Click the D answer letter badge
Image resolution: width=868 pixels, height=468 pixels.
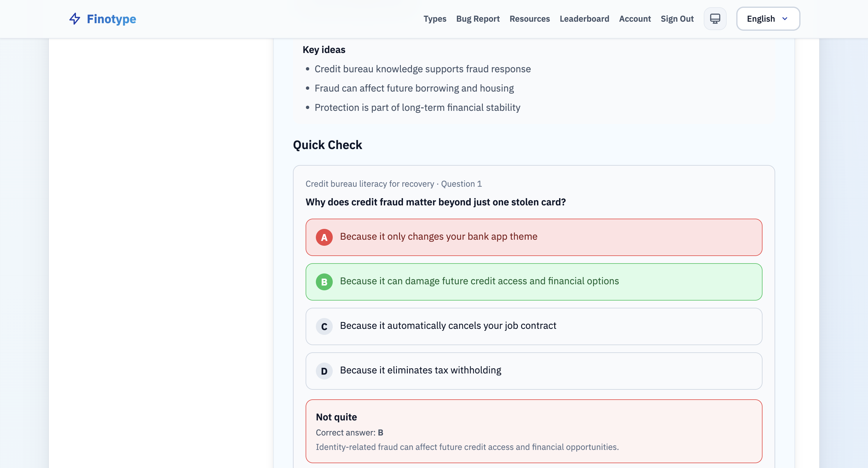324,371
